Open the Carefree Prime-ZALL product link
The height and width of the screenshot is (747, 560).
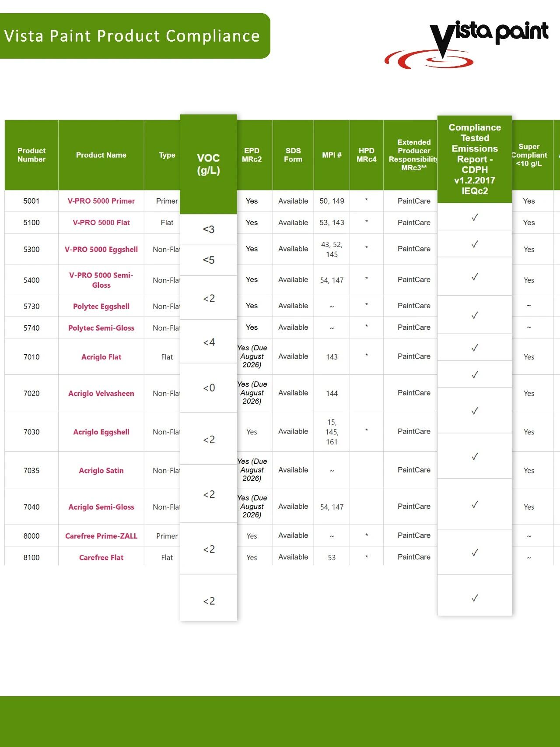point(101,536)
